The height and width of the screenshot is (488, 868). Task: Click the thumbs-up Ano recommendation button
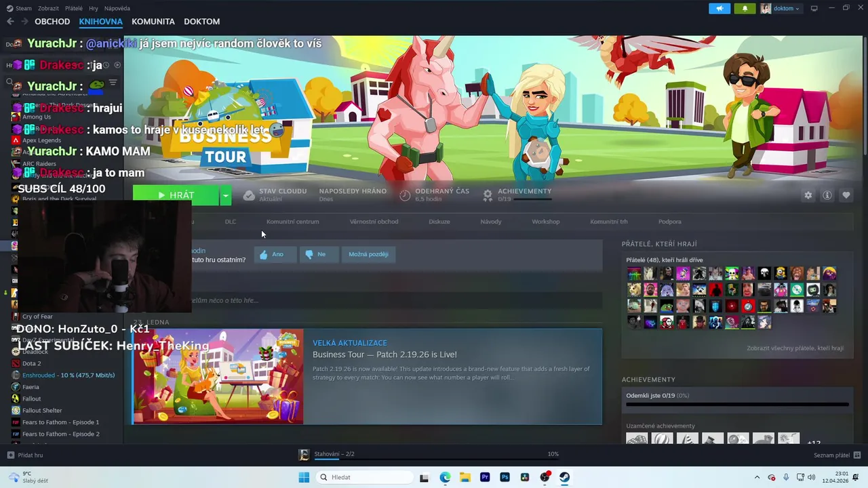[275, 254]
